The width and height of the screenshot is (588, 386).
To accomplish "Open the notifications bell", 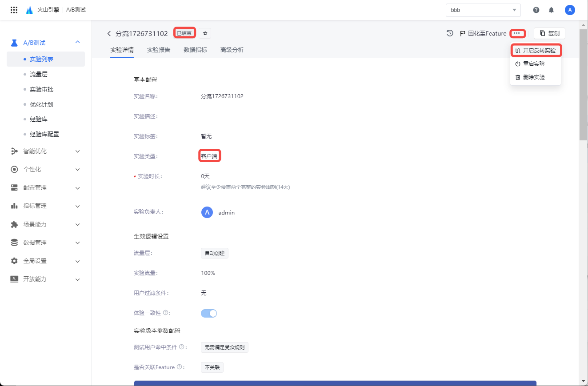I will click(552, 10).
